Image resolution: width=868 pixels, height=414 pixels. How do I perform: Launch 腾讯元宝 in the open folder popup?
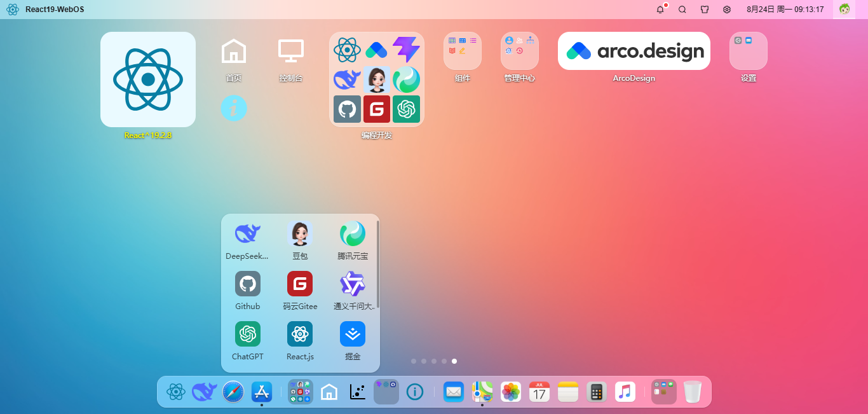tap(353, 234)
